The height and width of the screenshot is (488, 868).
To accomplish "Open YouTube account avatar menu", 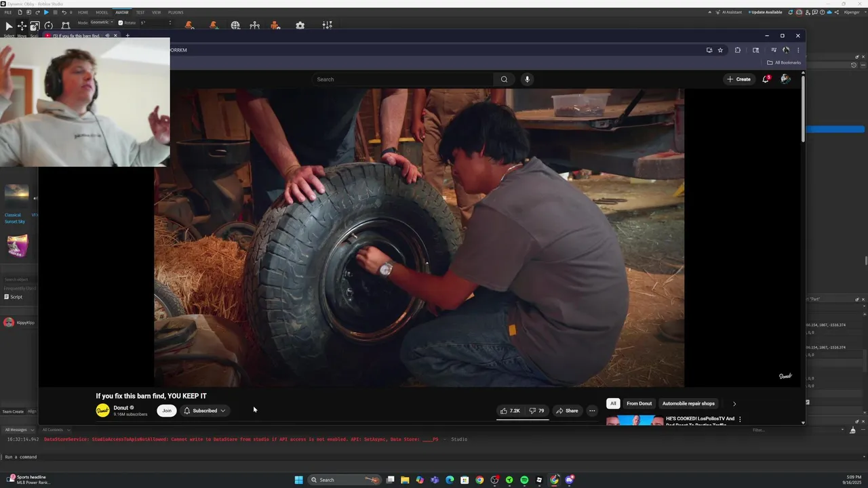I will tap(785, 79).
